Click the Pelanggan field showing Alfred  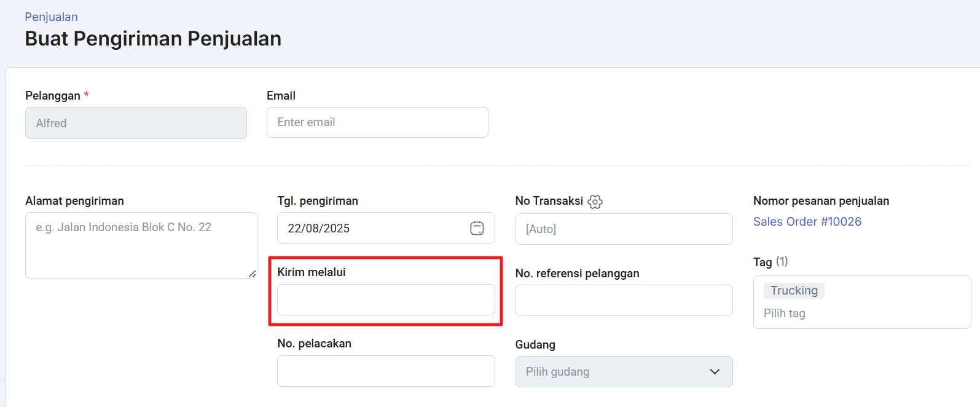[136, 123]
